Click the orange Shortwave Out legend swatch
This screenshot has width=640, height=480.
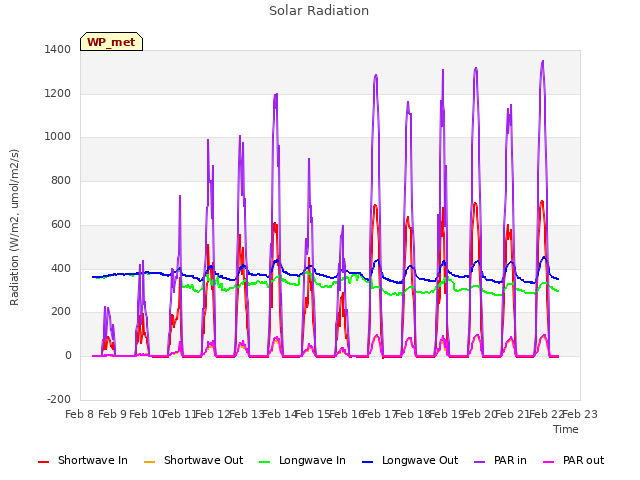pos(149,462)
